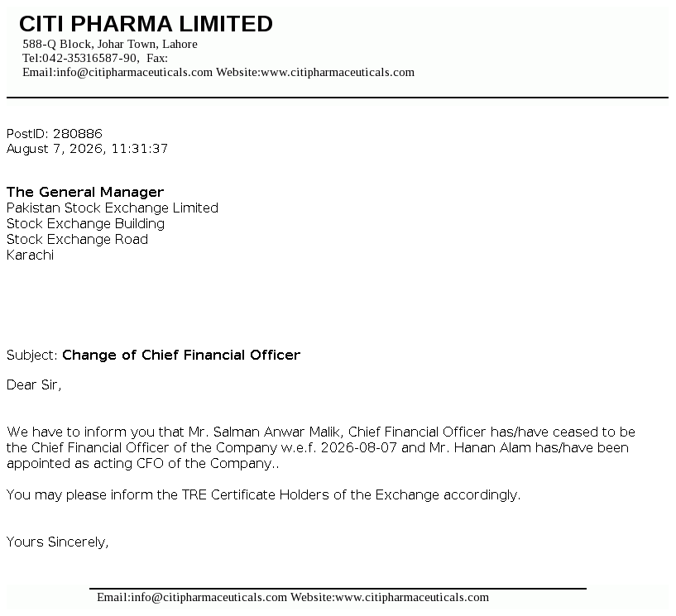
Task: Click the date August 7, 2026 line
Action: coord(87,149)
